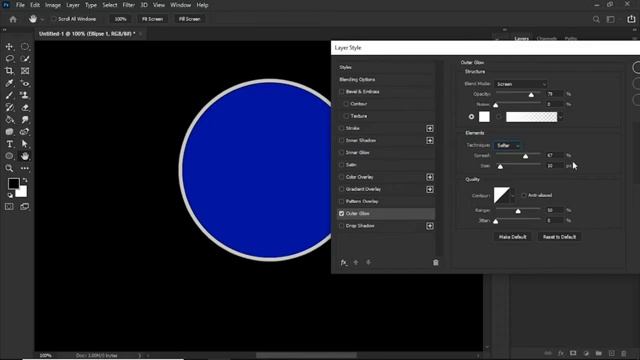
Task: Open the Select menu
Action: pyautogui.click(x=109, y=5)
